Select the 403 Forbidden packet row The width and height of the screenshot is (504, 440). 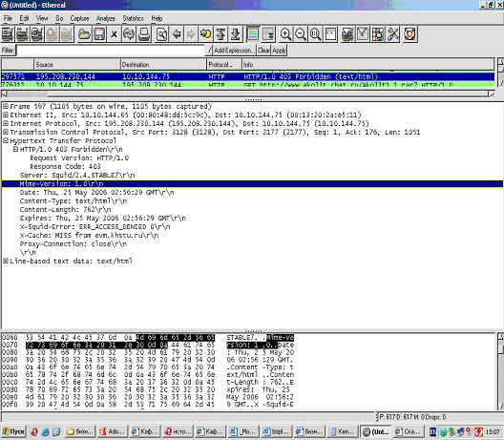point(247,76)
